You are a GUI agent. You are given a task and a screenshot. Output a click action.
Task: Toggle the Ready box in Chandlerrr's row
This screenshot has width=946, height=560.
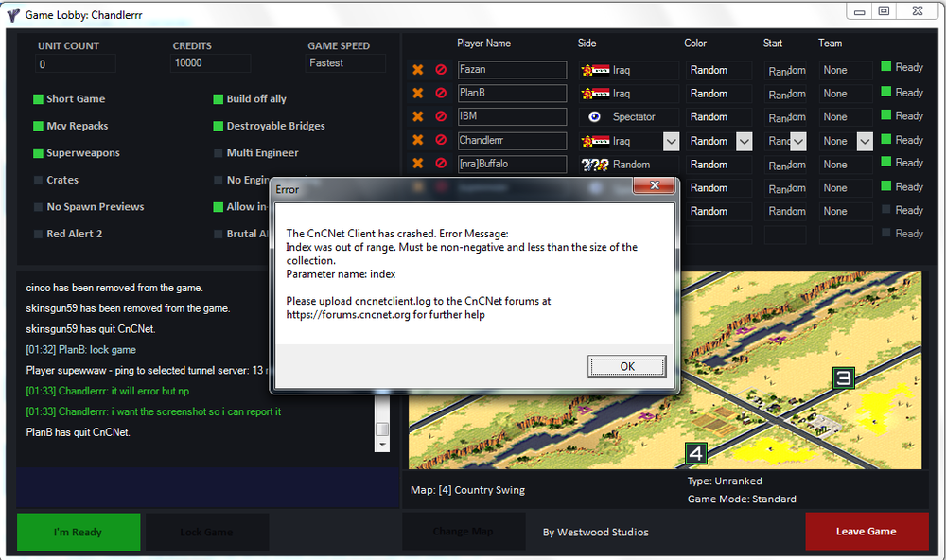coord(885,139)
